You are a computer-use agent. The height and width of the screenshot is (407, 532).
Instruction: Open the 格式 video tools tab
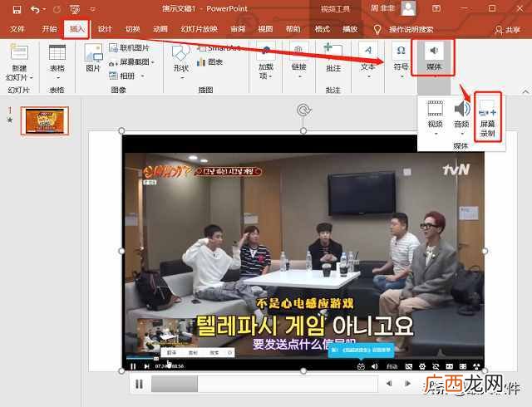tap(322, 29)
